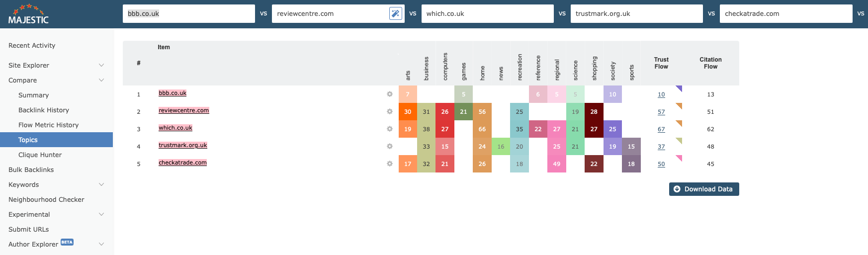868x255 pixels.
Task: Open Submit URLs in sidebar
Action: 29,229
